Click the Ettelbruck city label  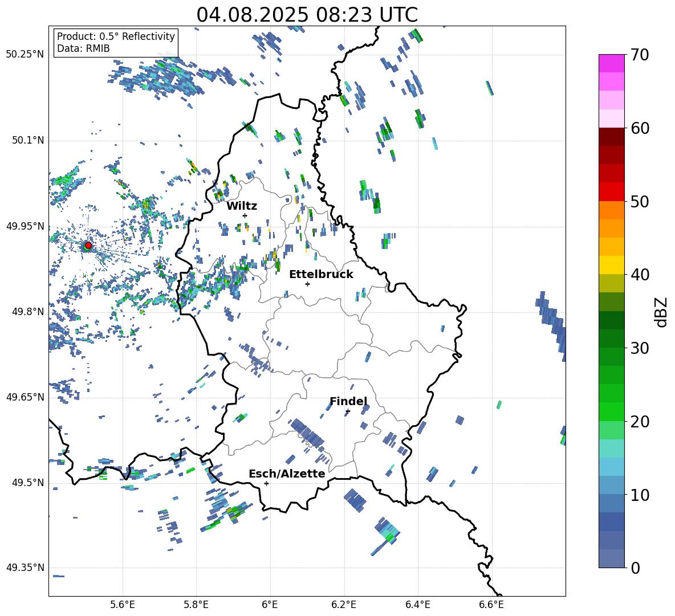tap(321, 275)
